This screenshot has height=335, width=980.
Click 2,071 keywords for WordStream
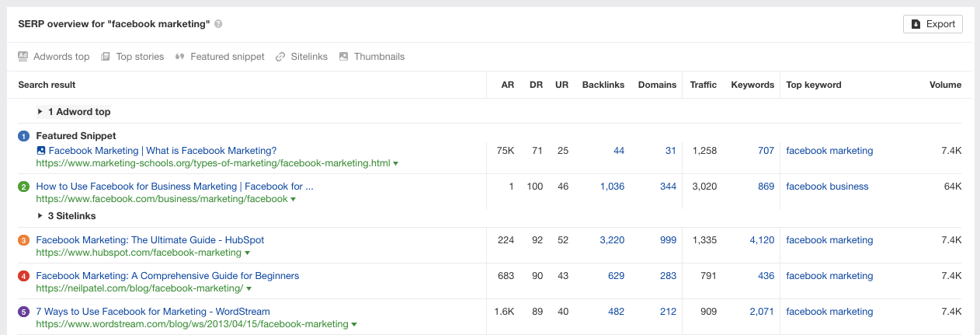coord(761,312)
